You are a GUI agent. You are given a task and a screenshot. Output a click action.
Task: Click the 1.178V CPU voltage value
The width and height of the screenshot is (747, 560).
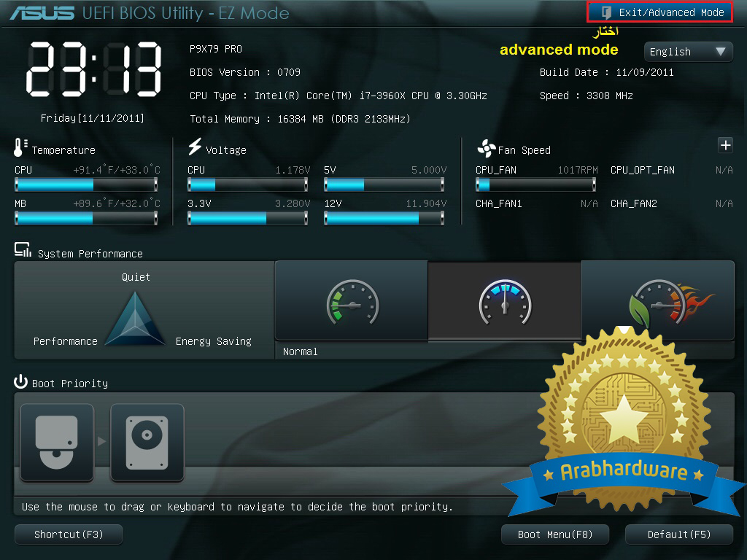pyautogui.click(x=293, y=170)
